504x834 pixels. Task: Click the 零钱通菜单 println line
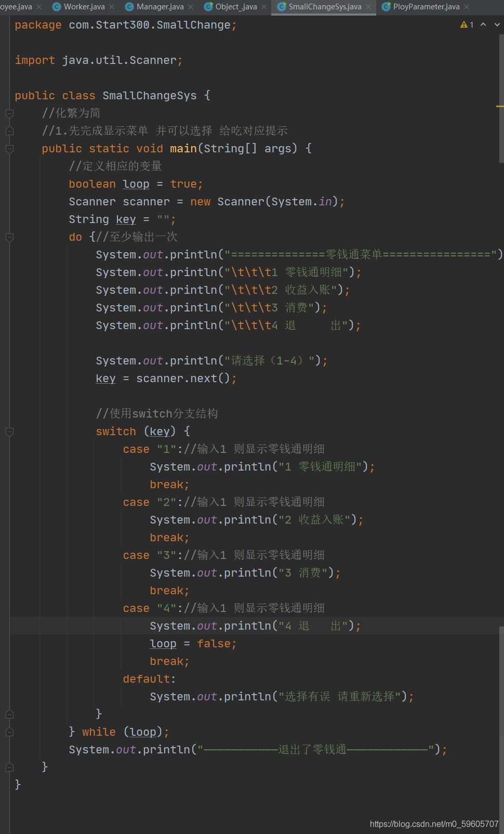tap(299, 255)
